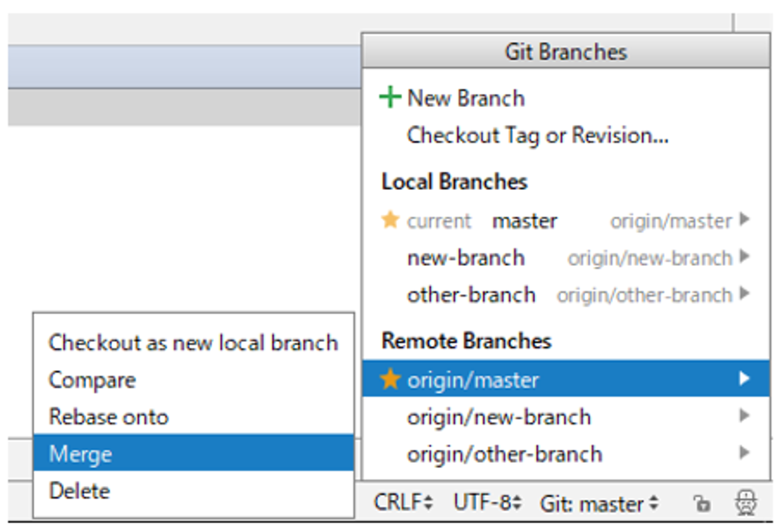Expand the origin/other-branch remote arrow
The image size is (784, 532).
point(744,453)
